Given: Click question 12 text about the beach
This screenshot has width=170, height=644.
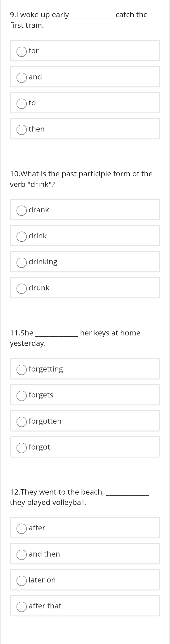Looking at the screenshot, I should (x=79, y=497).
